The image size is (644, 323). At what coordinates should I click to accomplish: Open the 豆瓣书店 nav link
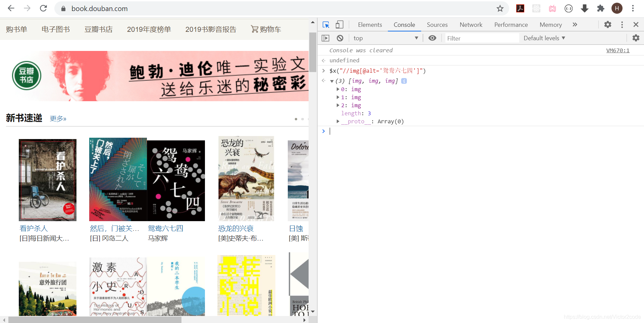click(99, 29)
